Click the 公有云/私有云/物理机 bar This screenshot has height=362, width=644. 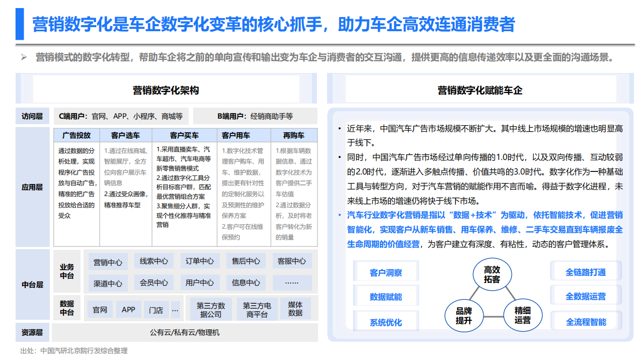185,332
